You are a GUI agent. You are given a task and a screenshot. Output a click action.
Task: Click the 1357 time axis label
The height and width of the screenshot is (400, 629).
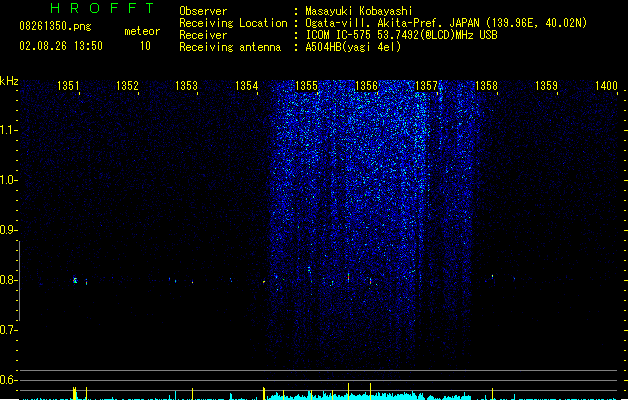[x=426, y=86]
